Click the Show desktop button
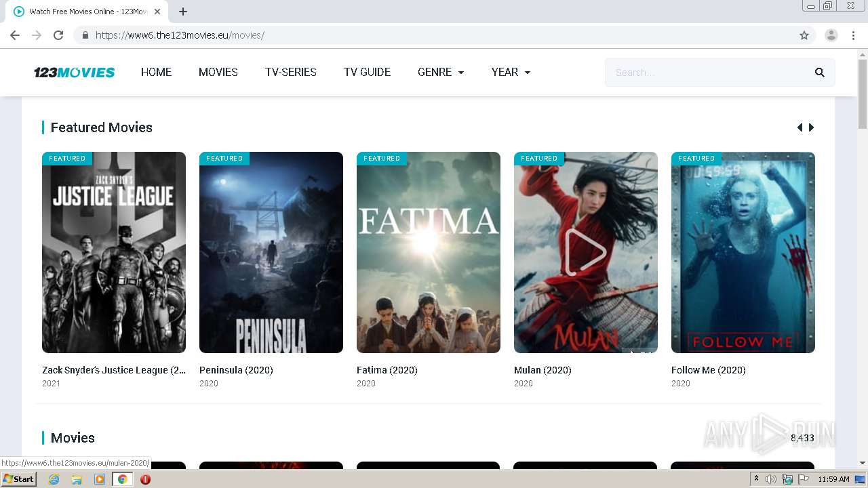 (861, 479)
